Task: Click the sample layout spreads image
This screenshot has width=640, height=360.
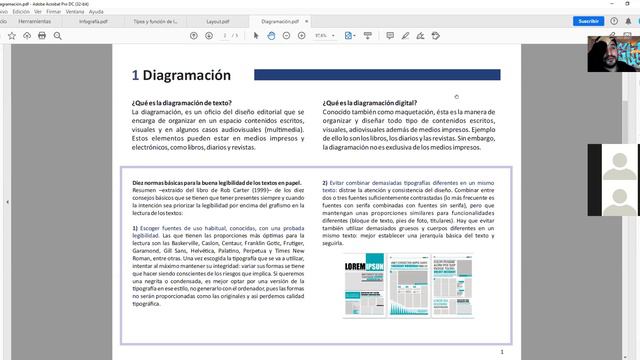Action: coord(409,285)
